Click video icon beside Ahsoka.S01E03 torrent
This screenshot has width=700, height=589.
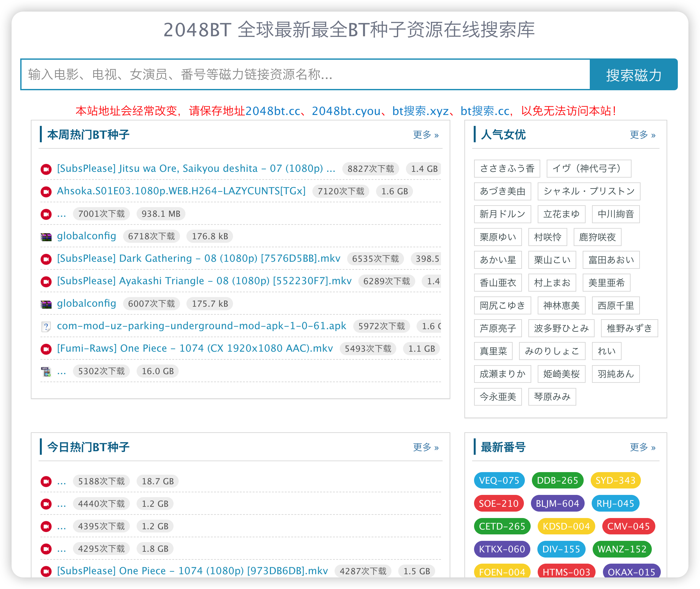[x=46, y=192]
